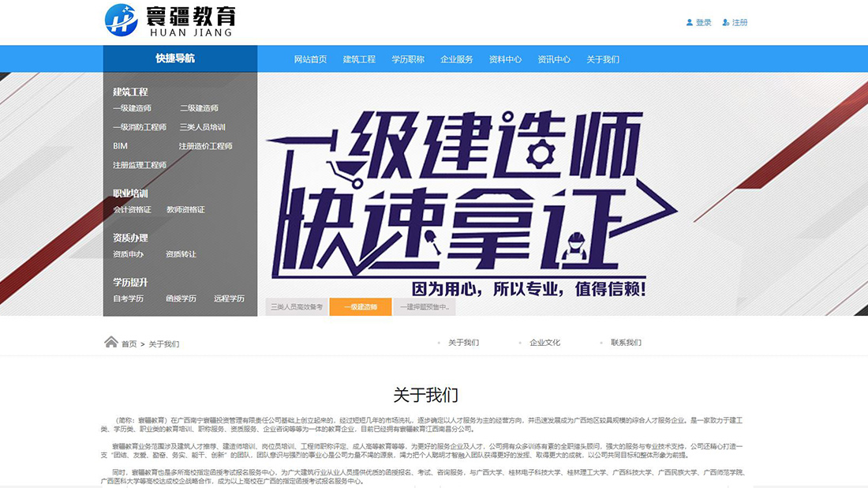Click the 一级建造师 link in sidebar
868x488 pixels.
[132, 107]
